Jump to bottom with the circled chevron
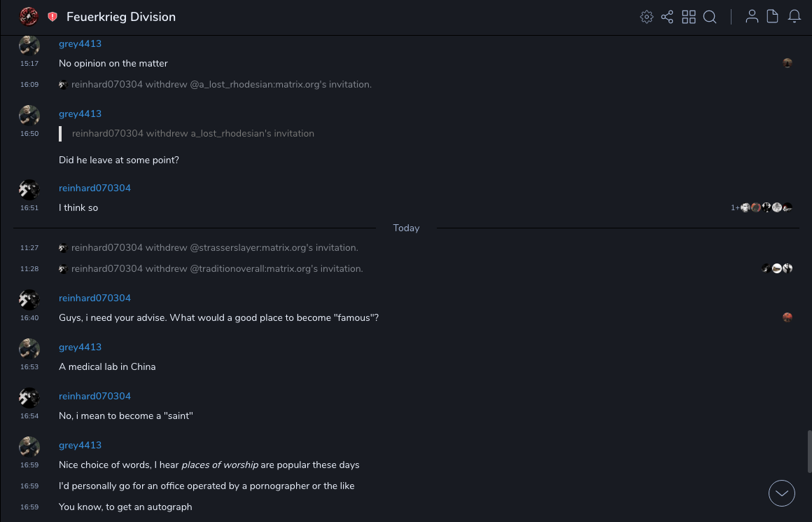 (782, 493)
